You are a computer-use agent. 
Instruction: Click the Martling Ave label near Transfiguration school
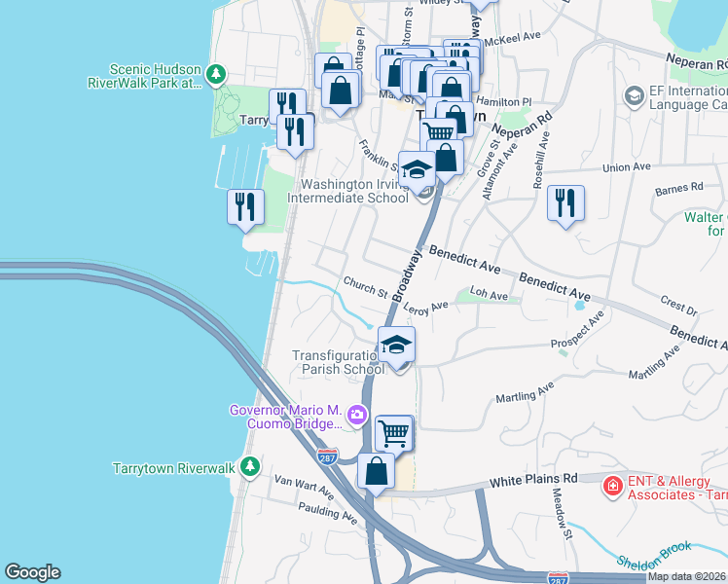pos(525,392)
